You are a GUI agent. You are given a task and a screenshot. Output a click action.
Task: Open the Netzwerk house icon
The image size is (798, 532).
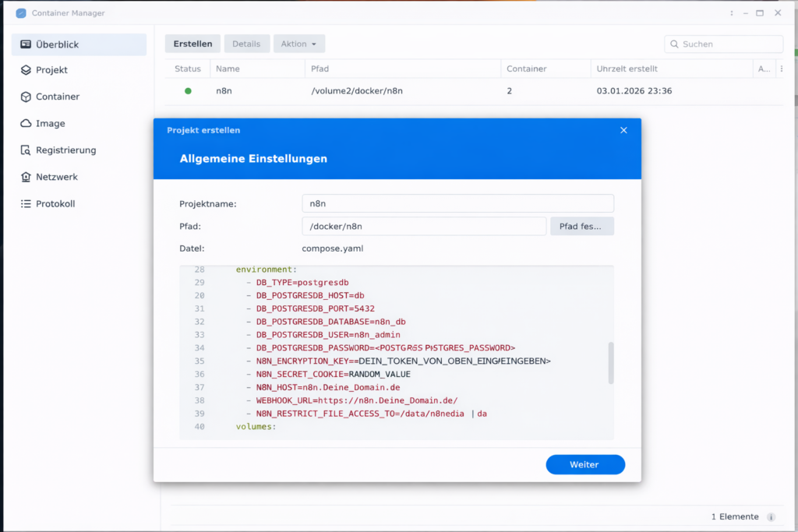pos(26,177)
